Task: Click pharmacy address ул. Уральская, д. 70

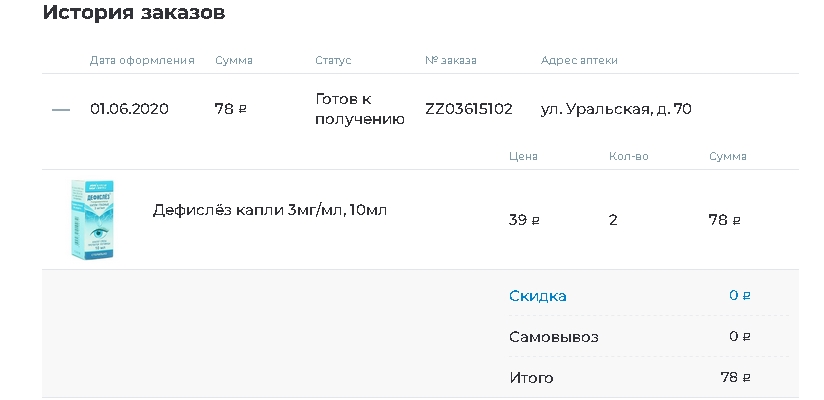Action: pyautogui.click(x=616, y=109)
